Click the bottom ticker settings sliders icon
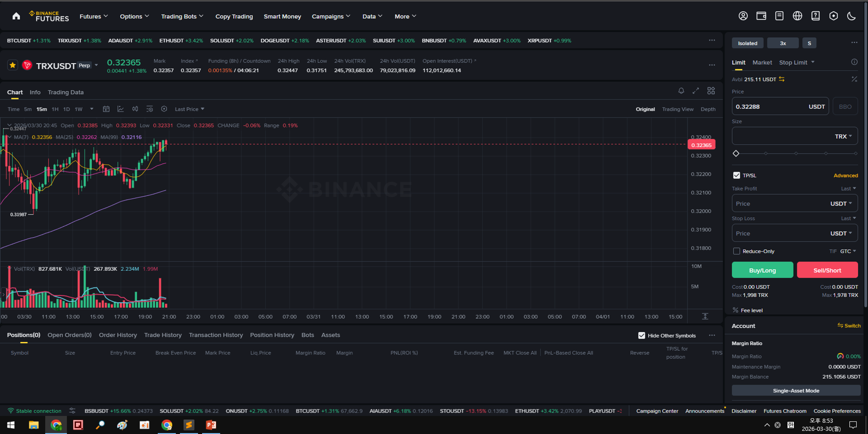868x434 pixels. [72, 411]
